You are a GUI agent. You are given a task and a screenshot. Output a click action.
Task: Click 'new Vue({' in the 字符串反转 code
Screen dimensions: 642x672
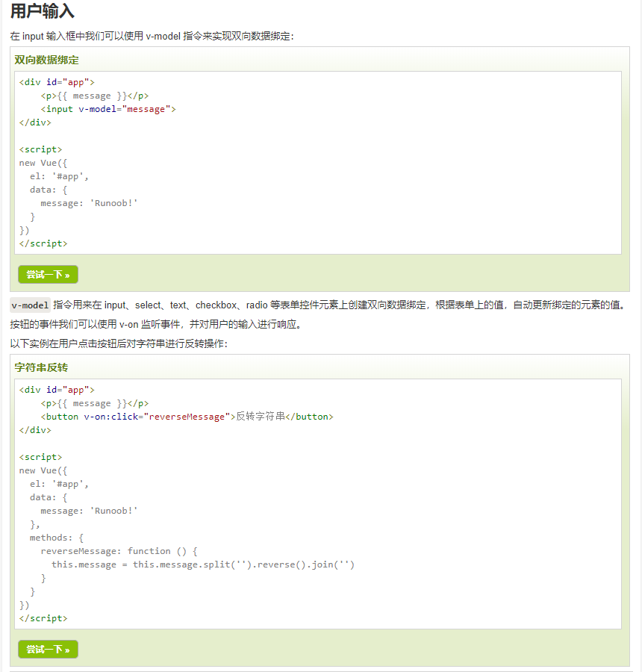coord(43,470)
